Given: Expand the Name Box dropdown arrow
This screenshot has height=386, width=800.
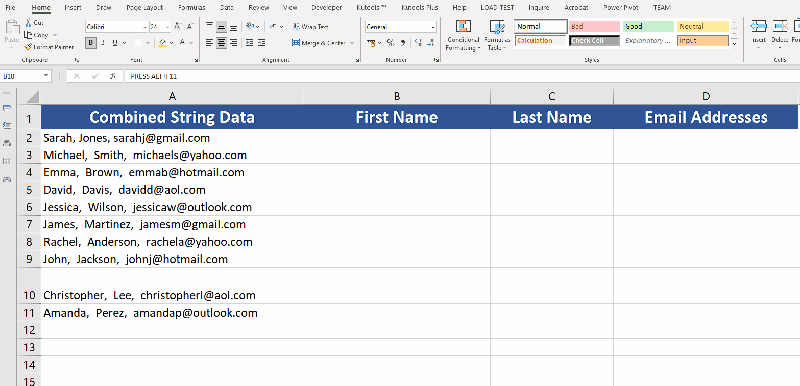Looking at the screenshot, I should point(46,76).
